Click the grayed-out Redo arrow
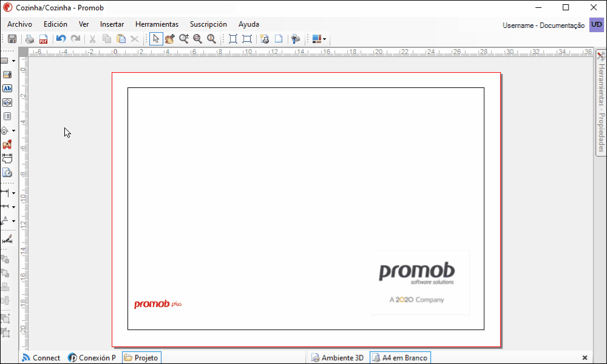Screen dimensions: 607x364 (75, 39)
